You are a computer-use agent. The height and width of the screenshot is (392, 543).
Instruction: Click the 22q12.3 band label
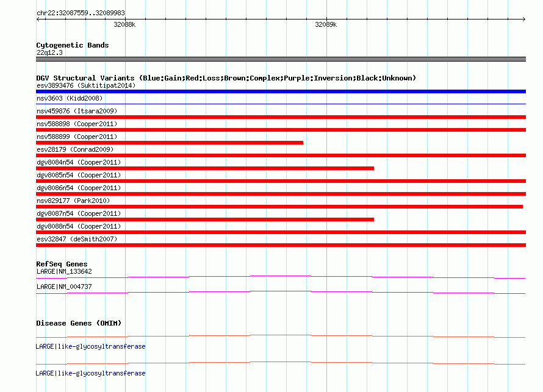point(49,52)
